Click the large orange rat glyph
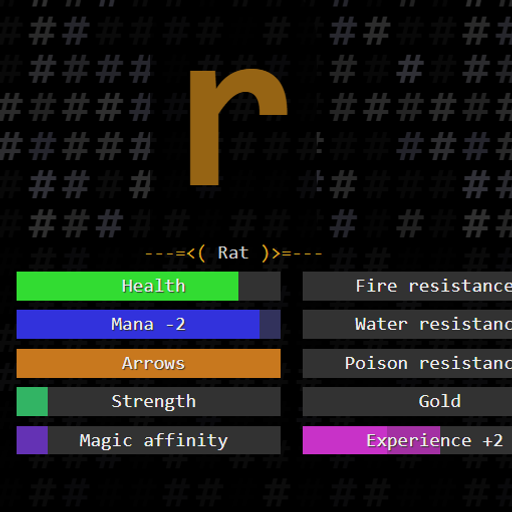Viewport: 512px width, 512px height. pos(238,127)
